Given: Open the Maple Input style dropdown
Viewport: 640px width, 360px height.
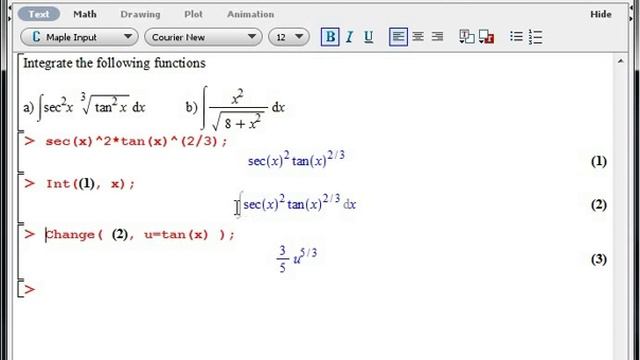Looking at the screenshot, I should 80,37.
